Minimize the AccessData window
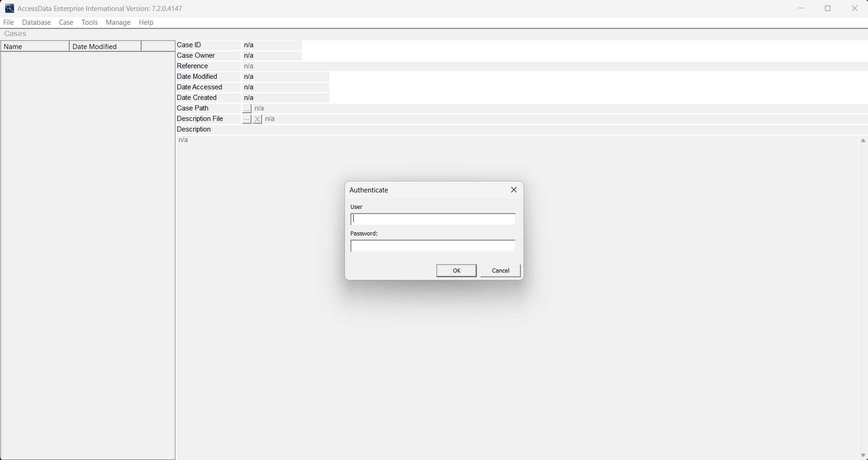This screenshot has width=868, height=460. pyautogui.click(x=801, y=8)
